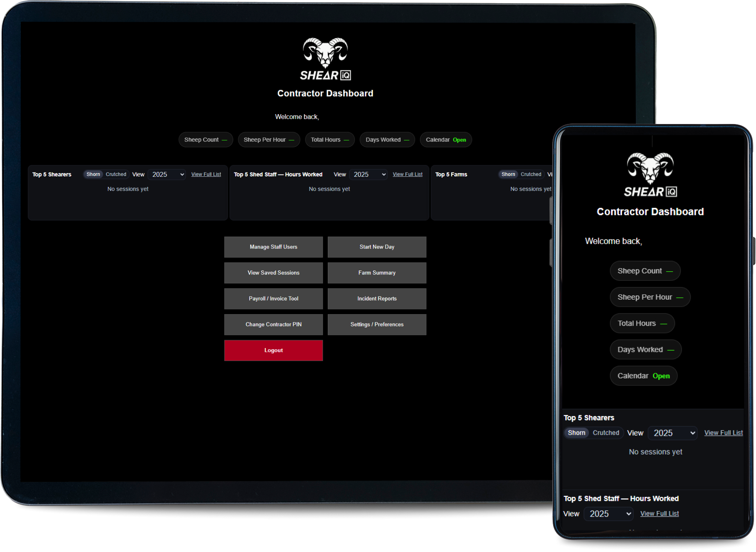The height and width of the screenshot is (552, 756).
Task: Toggle Crutched in the phone's Top 5 Shearers
Action: point(606,433)
